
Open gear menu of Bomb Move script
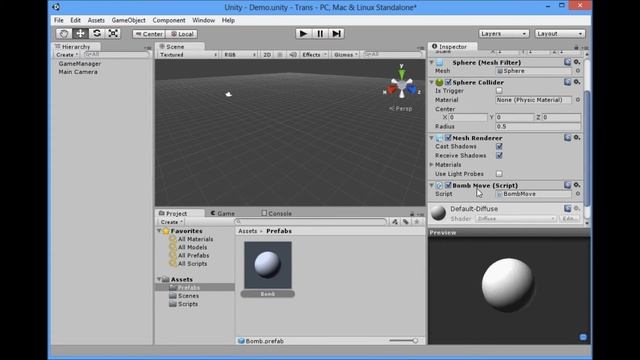click(577, 185)
